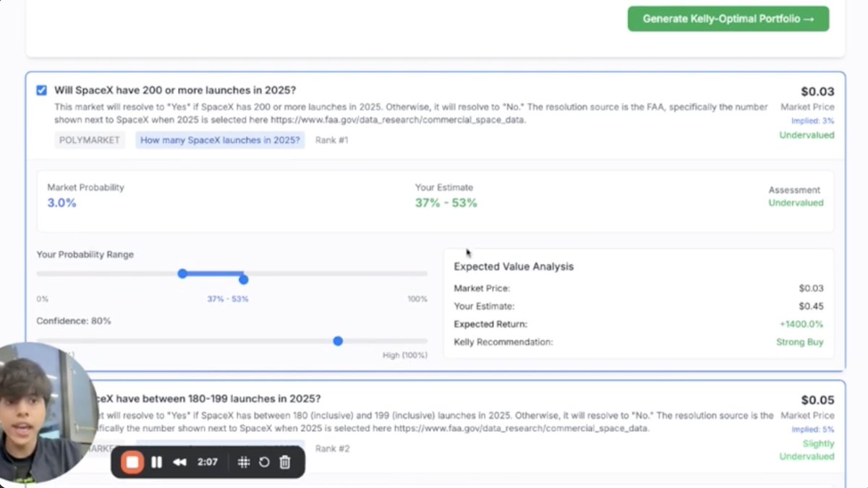Rewind the recording
The image size is (868, 488).
[x=179, y=462]
